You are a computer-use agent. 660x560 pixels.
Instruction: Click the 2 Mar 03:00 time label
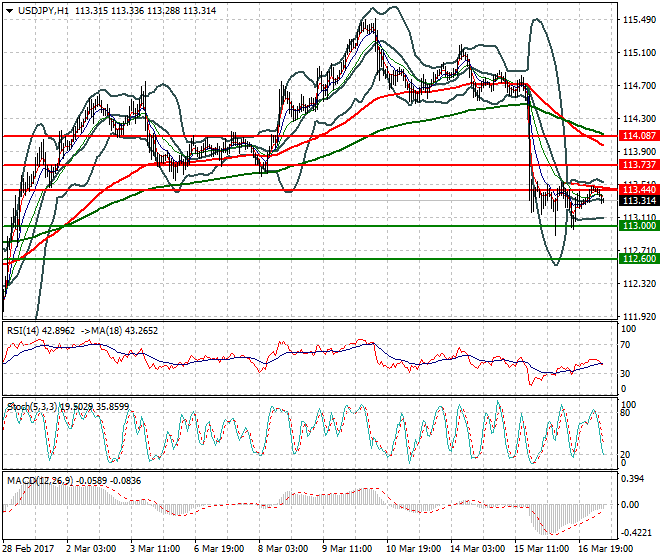coord(91,549)
